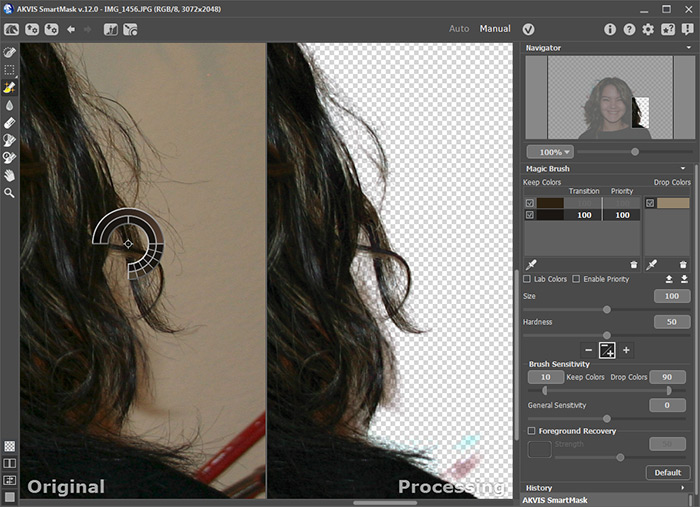Adjust the navigator zoom slider handle
Viewport: 700px width, 507px height.
[635, 152]
